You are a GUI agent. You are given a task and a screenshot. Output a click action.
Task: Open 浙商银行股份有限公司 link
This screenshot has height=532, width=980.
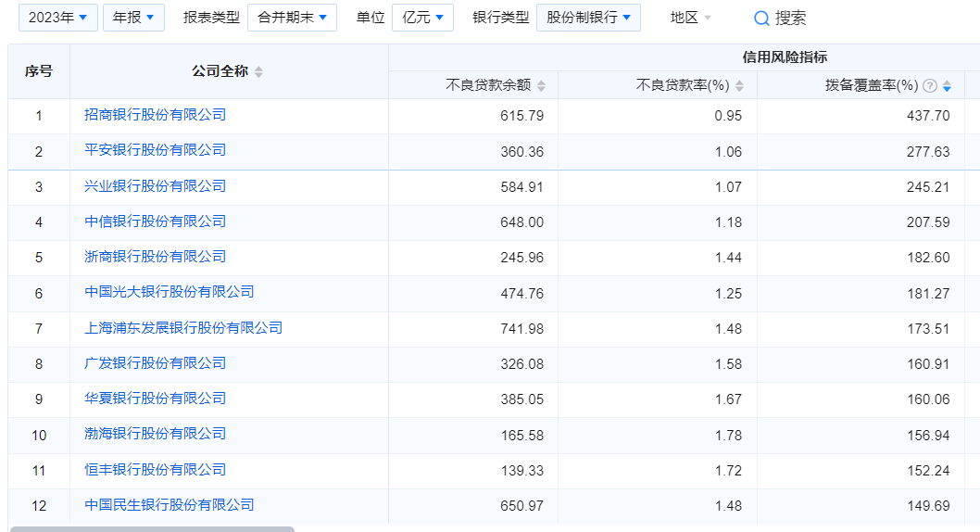pyautogui.click(x=155, y=257)
